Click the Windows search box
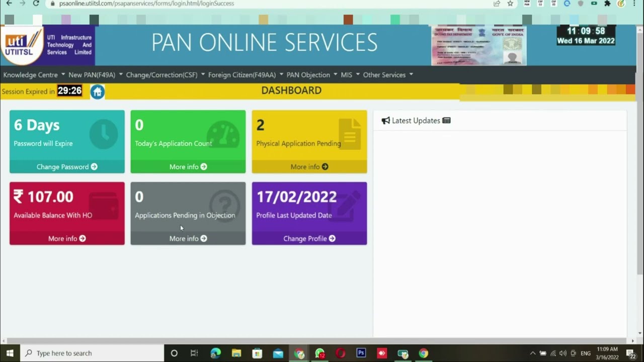The image size is (644, 362). pos(92,353)
